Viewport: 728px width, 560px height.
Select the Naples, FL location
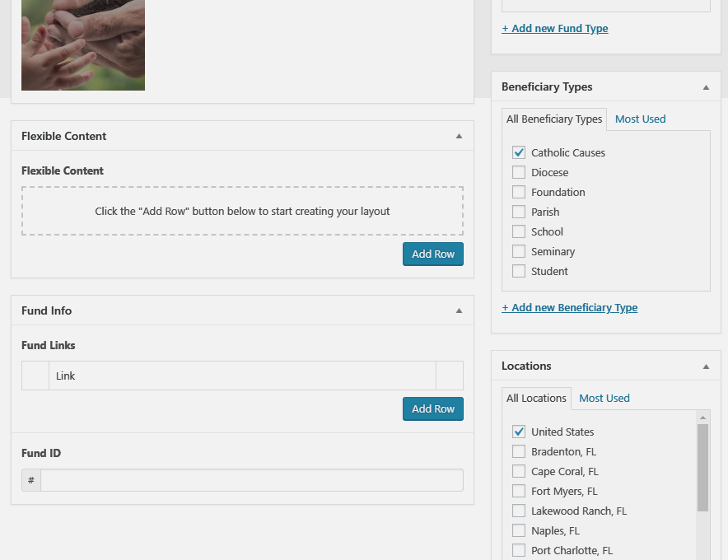[x=519, y=530]
